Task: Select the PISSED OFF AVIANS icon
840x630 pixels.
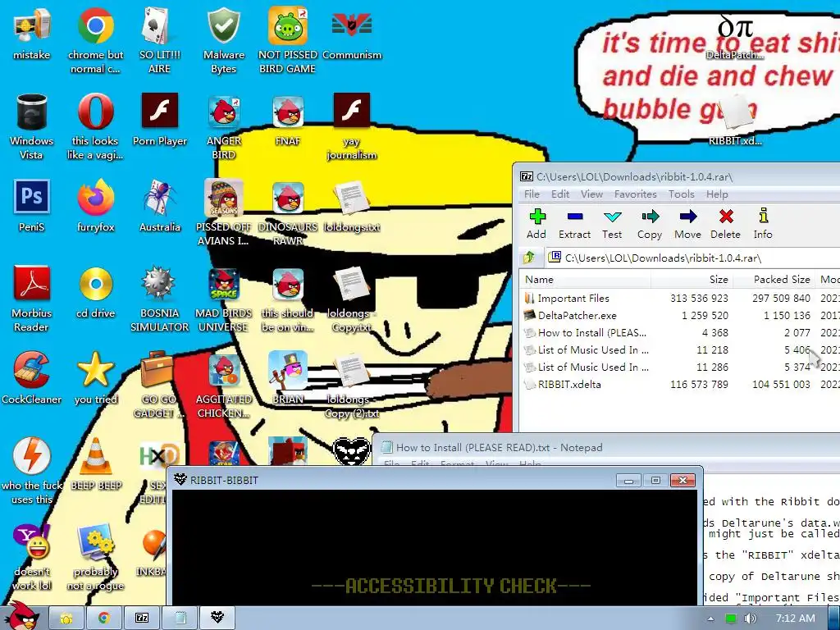Action: (223, 213)
